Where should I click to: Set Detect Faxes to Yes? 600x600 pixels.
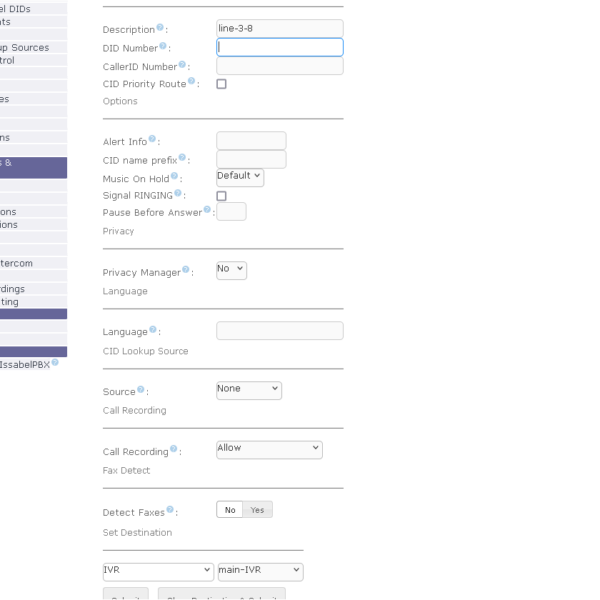pyautogui.click(x=258, y=510)
